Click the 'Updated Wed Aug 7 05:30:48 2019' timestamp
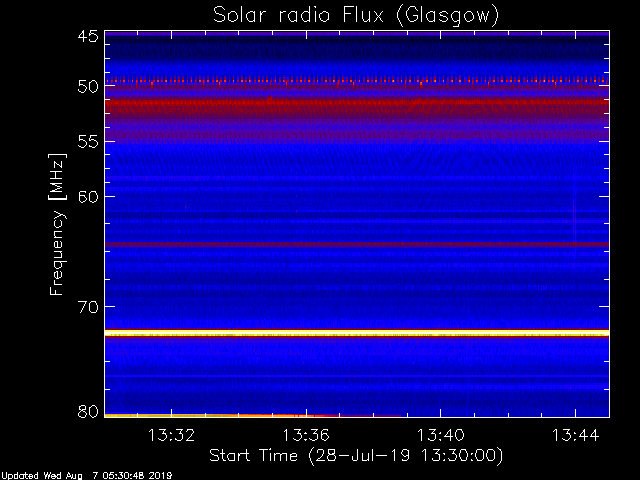Image resolution: width=640 pixels, height=480 pixels. coord(86,476)
